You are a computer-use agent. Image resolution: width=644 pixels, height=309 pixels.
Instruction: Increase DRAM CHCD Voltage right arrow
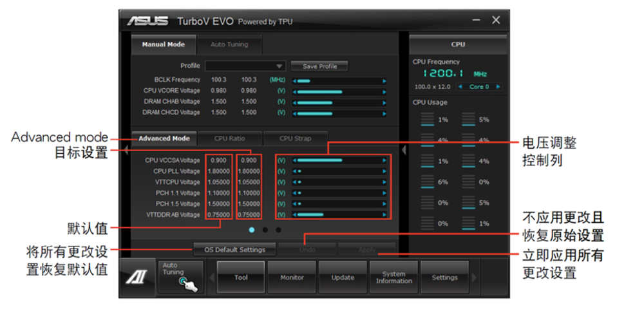384,114
